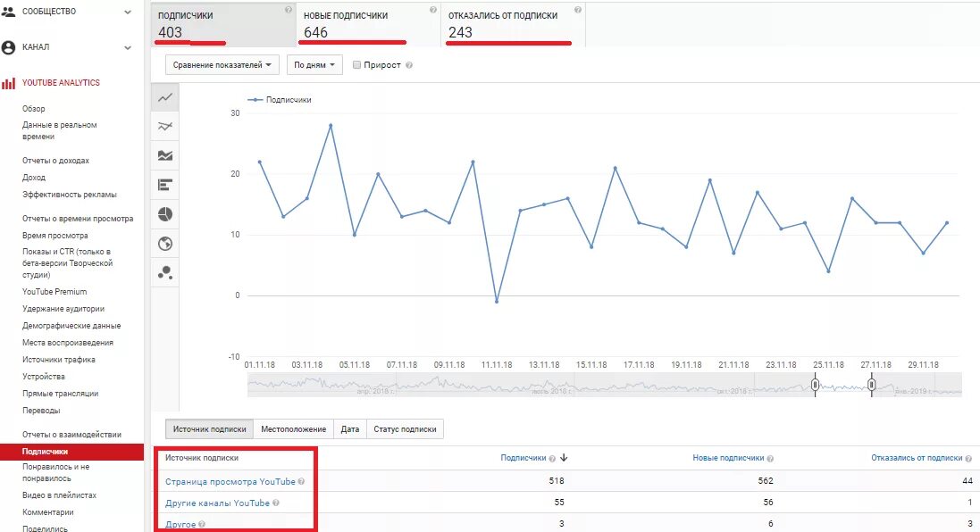Select the bubble chart icon
Screen dimensions: 980x532
[x=165, y=273]
